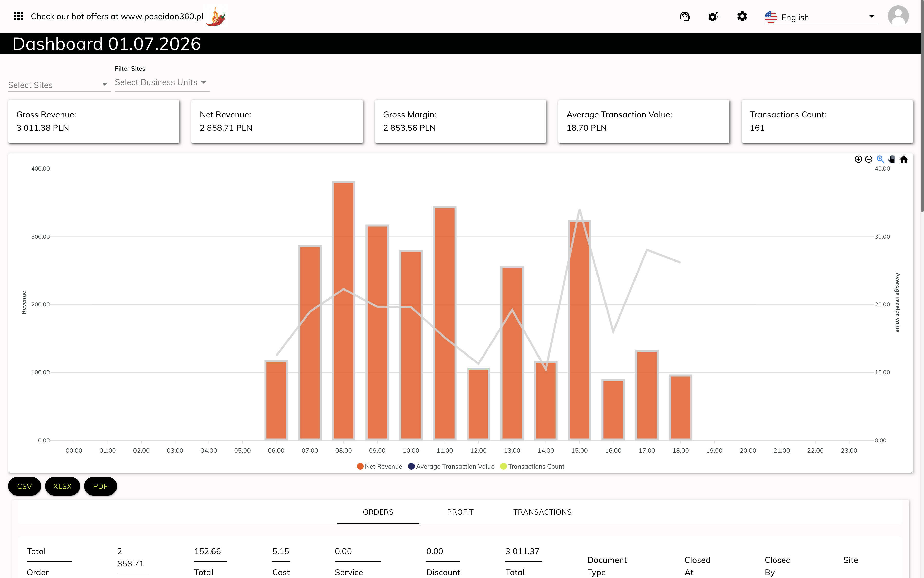Click the 18:00 net revenue bar
924x578 pixels.
tap(680, 407)
